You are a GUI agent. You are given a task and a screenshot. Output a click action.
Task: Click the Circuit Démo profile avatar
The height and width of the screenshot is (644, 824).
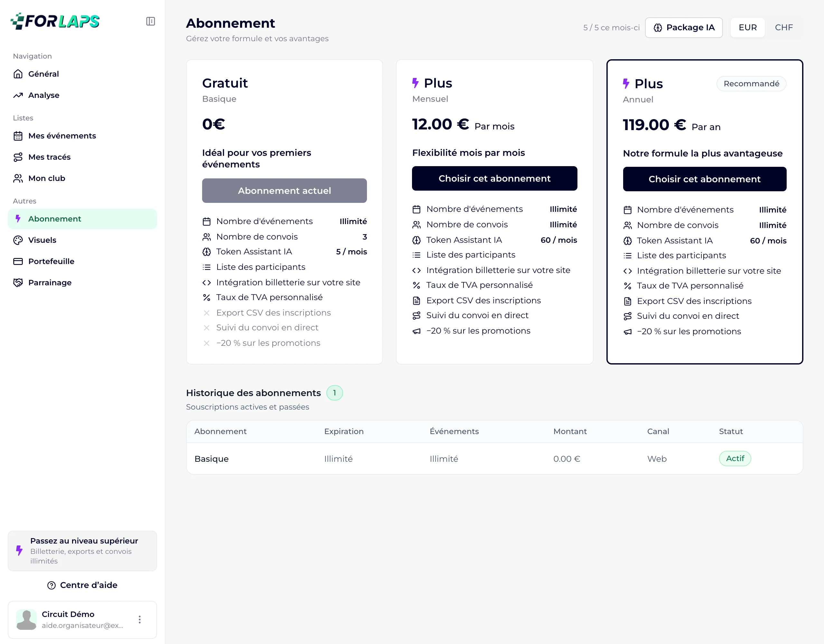pos(26,620)
